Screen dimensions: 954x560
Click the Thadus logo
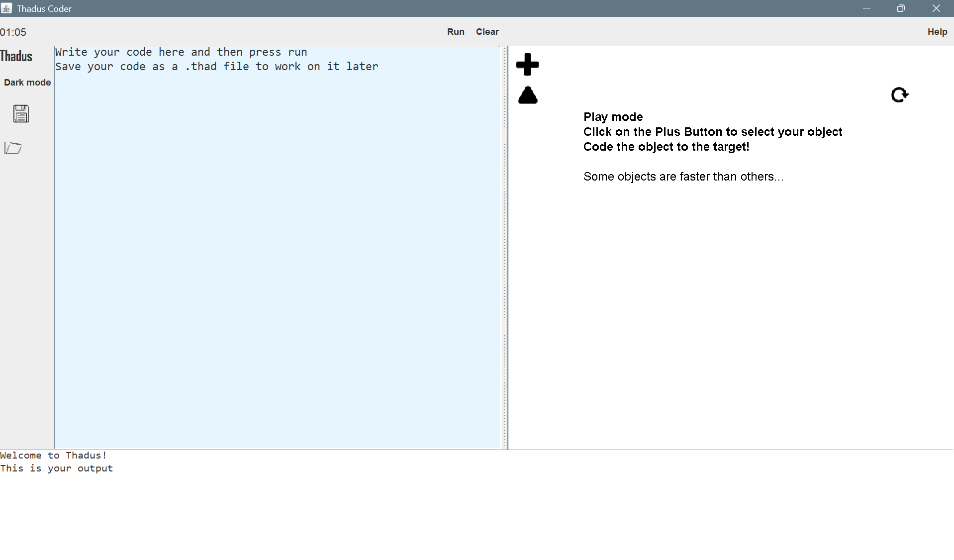(16, 56)
